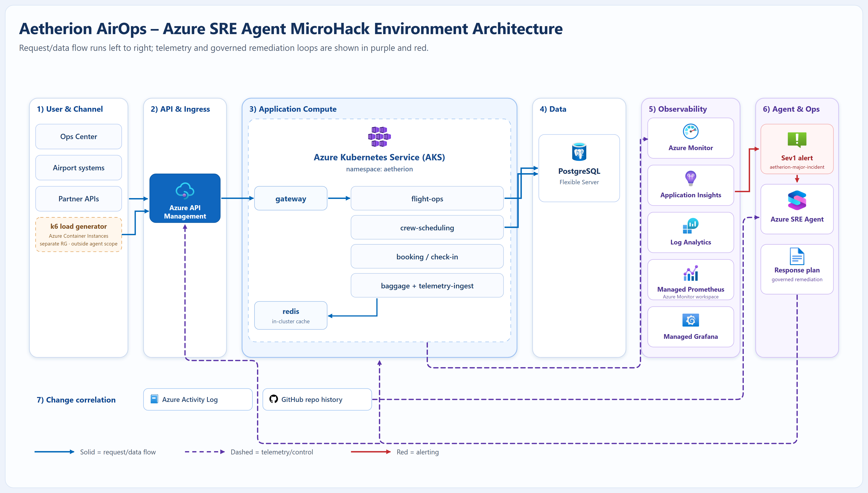This screenshot has width=868, height=493.
Task: Click the "Application Insights" label
Action: tap(691, 195)
